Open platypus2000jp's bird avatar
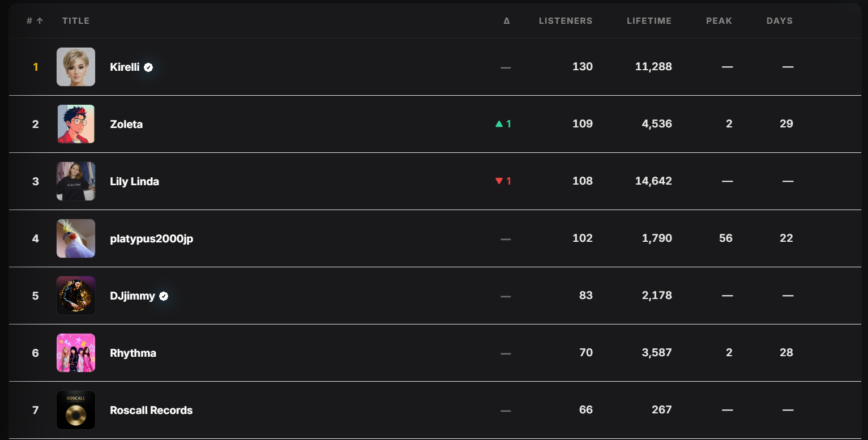This screenshot has height=440, width=868. coord(76,238)
